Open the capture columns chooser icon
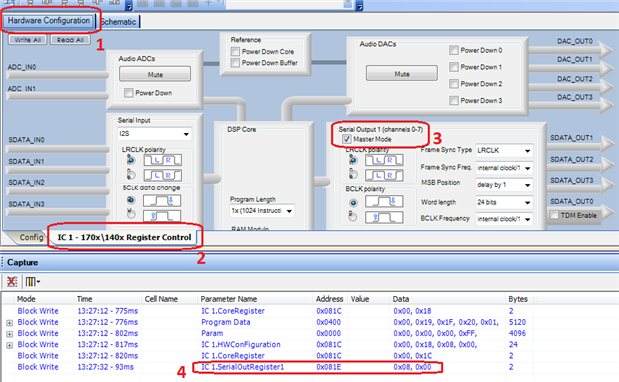Image resolution: width=619 pixels, height=382 pixels. click(x=32, y=282)
